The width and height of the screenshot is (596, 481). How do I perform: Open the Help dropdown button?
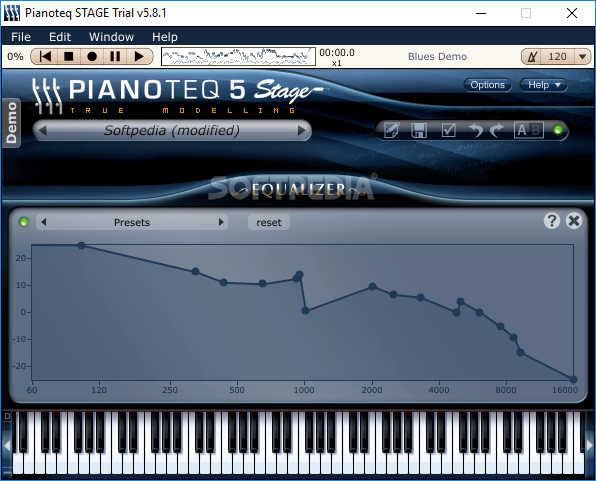click(544, 85)
